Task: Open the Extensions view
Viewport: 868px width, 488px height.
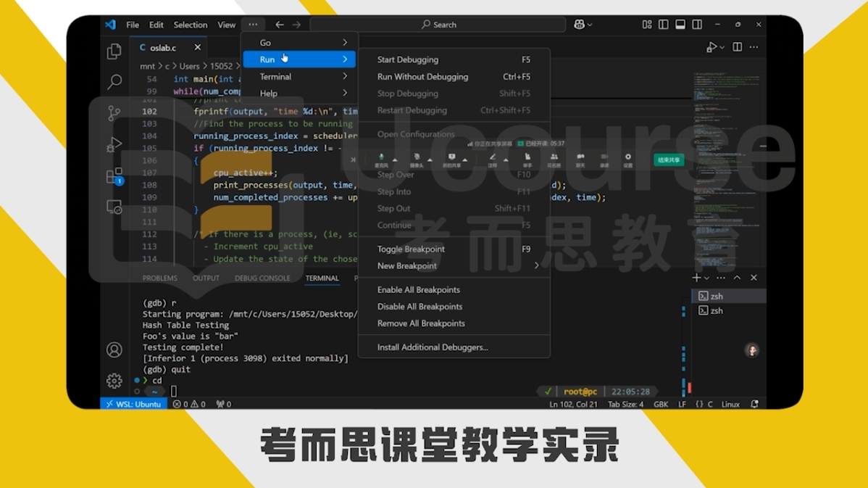Action: click(x=114, y=176)
